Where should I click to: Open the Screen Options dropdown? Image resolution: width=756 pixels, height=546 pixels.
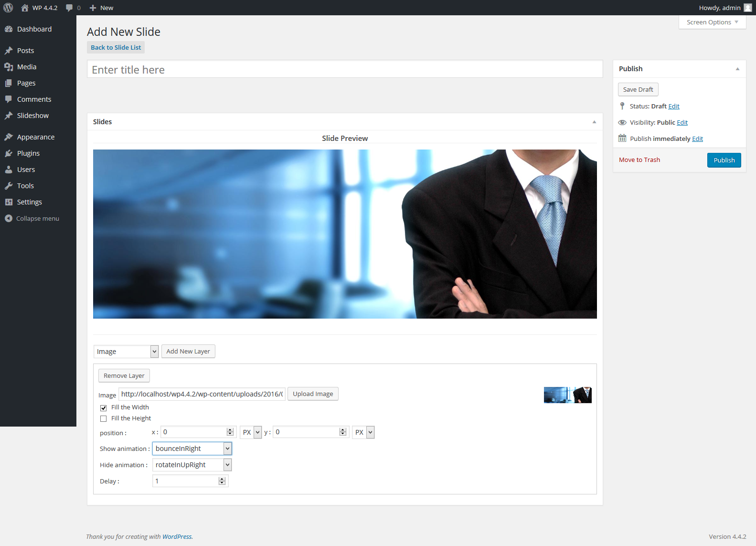(x=713, y=22)
